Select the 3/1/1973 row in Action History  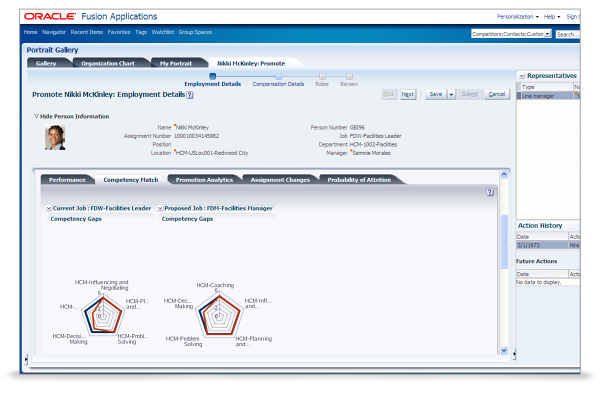(x=548, y=245)
